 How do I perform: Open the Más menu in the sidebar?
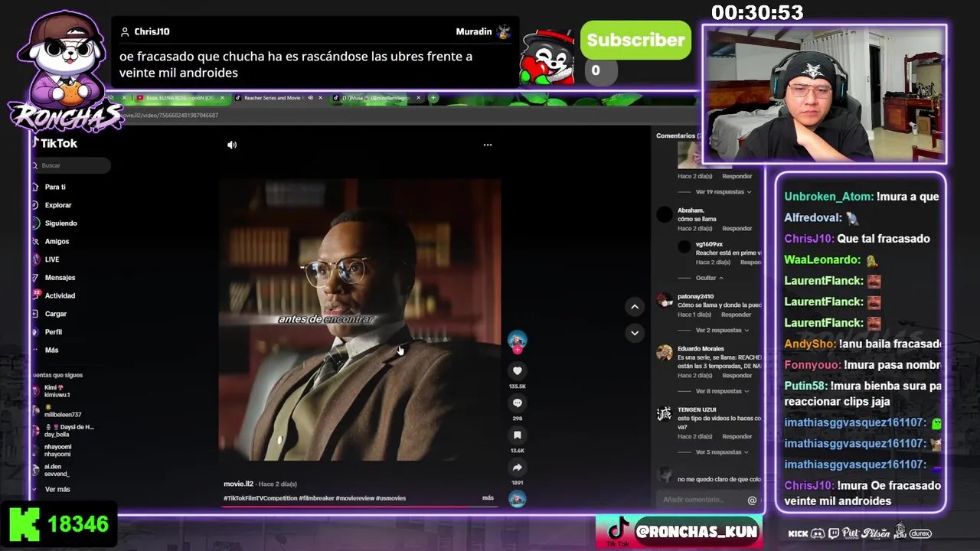pos(51,350)
